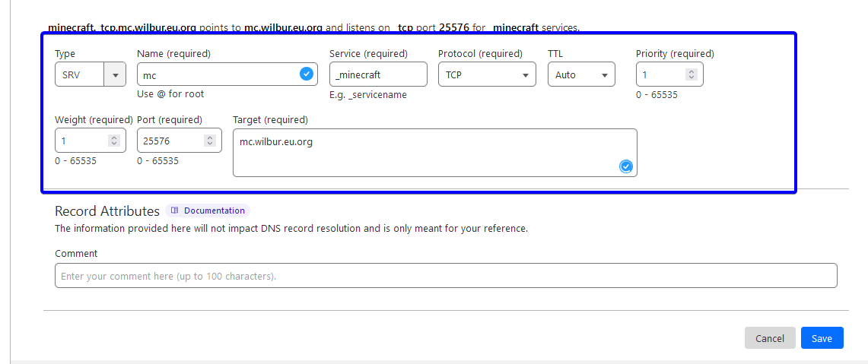868x364 pixels.
Task: Open the TTL dropdown set to Auto
Action: [581, 74]
